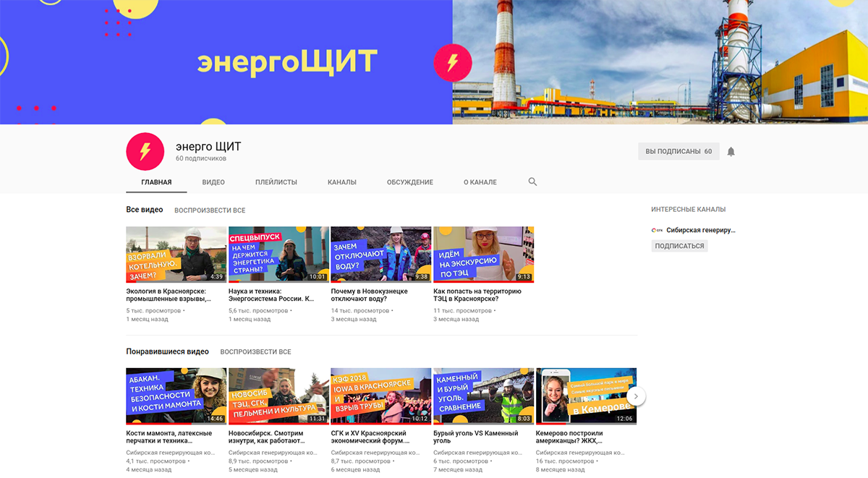Open title Почему в Новокузнецке отключают воду?

pos(370,295)
